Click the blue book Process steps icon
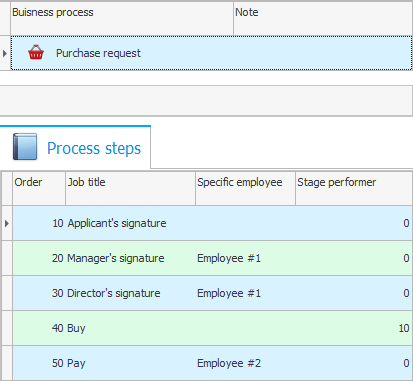The image size is (413, 381). tap(25, 147)
